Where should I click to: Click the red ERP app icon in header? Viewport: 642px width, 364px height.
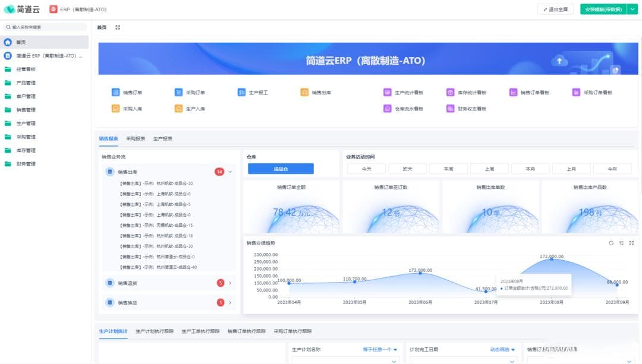click(53, 9)
